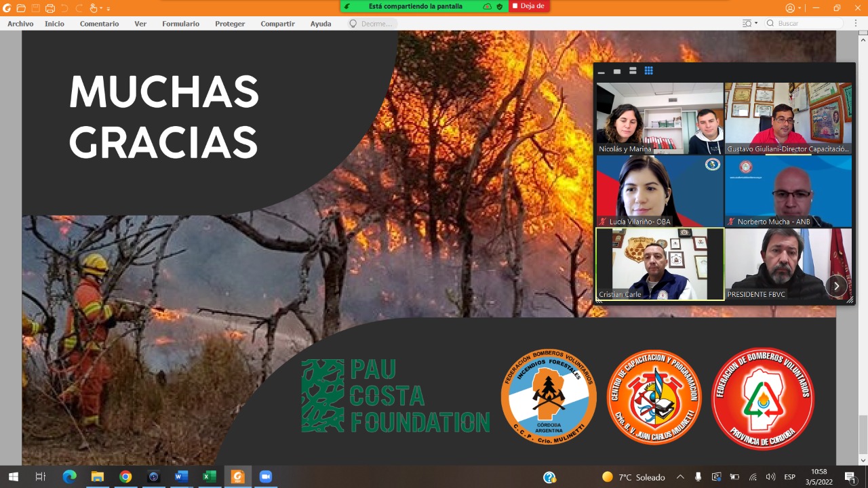Select the touch mode hand icon
868x488 pixels.
[94, 8]
